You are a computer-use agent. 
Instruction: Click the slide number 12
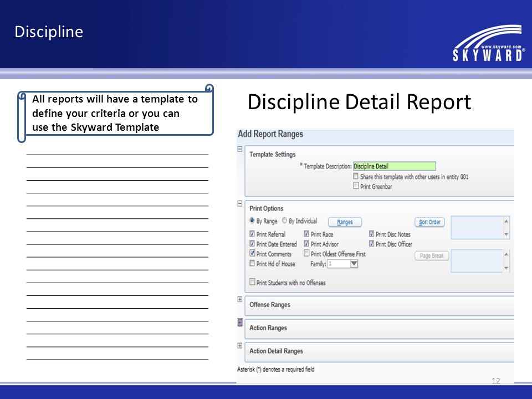(x=495, y=381)
